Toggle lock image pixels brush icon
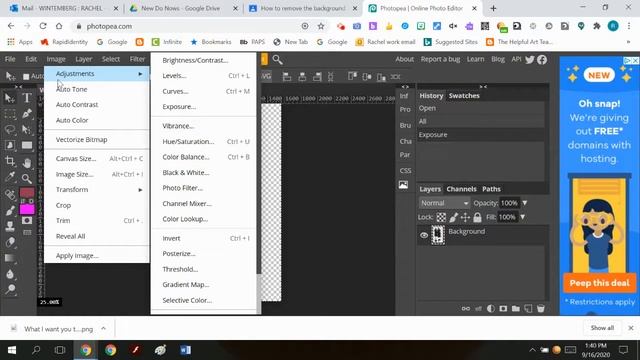 click(453, 218)
